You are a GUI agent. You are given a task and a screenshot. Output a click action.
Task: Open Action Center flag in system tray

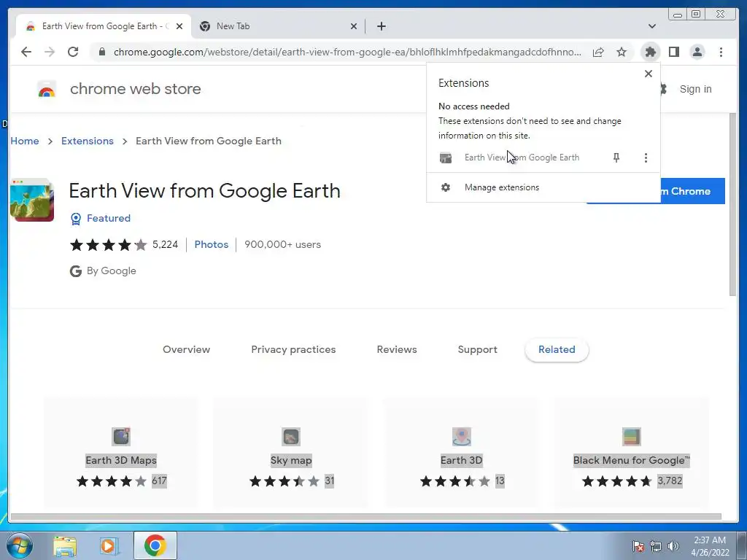pos(638,546)
